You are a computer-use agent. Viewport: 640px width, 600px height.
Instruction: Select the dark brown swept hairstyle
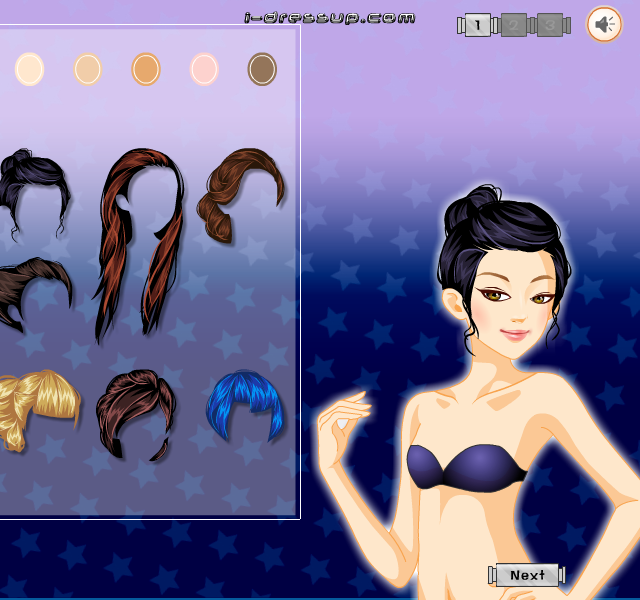click(x=35, y=294)
